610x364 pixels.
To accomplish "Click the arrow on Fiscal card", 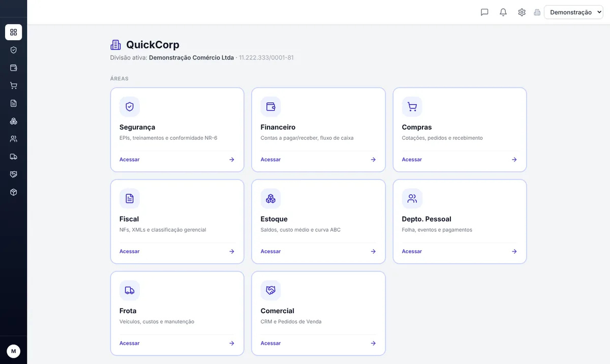I will (232, 251).
